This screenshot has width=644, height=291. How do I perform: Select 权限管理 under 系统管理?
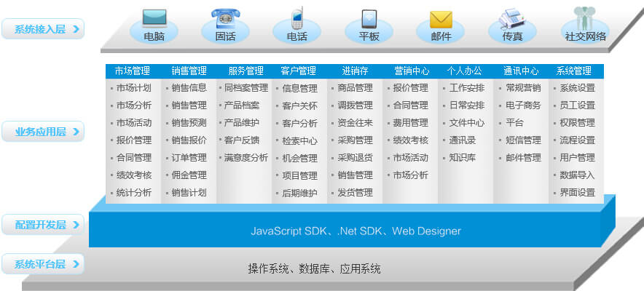point(577,123)
